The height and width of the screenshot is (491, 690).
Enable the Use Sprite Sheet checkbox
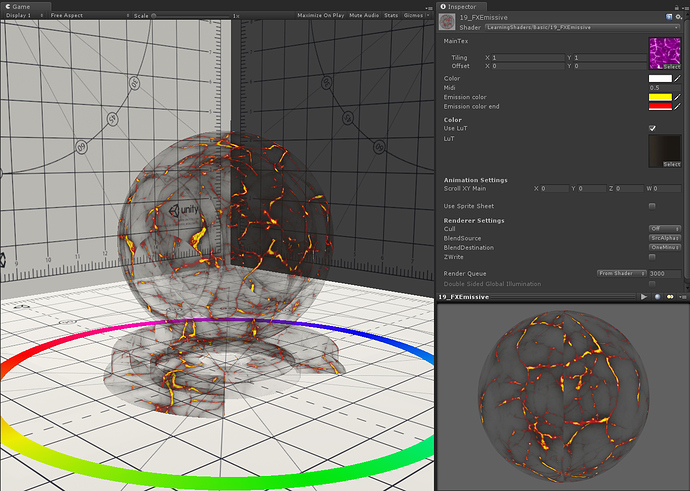652,206
